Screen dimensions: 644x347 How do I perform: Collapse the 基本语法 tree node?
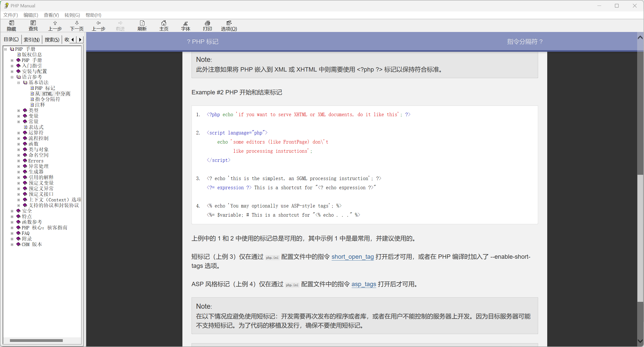(18, 83)
